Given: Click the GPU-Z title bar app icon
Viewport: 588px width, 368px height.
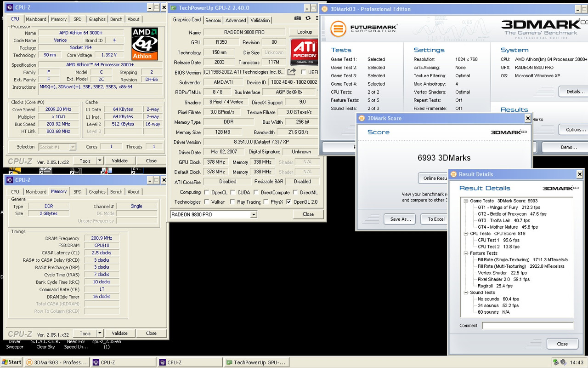Looking at the screenshot, I should pos(173,8).
